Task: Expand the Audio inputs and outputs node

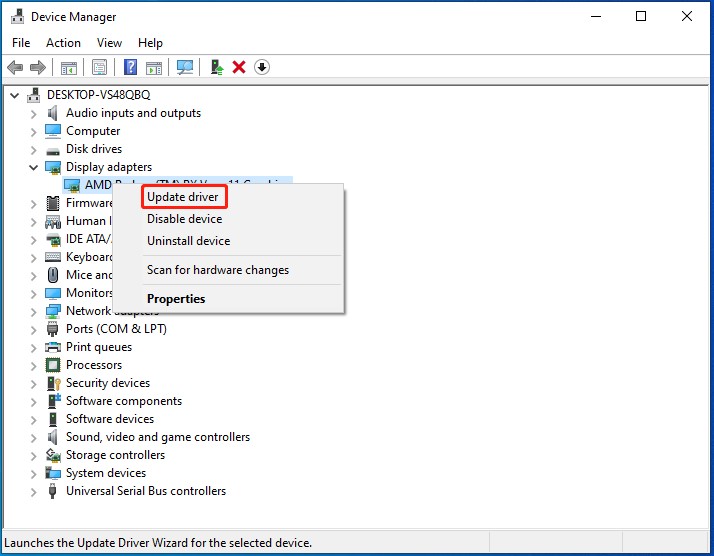Action: 34,113
